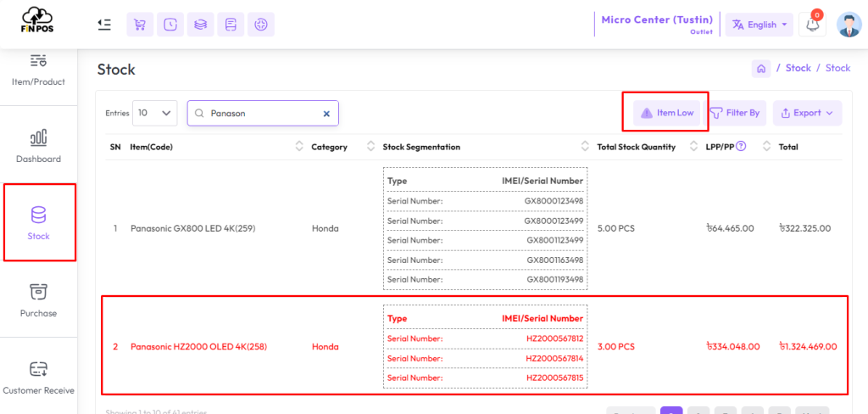Open Item/Product from sidebar
The height and width of the screenshot is (414, 868).
pyautogui.click(x=38, y=70)
